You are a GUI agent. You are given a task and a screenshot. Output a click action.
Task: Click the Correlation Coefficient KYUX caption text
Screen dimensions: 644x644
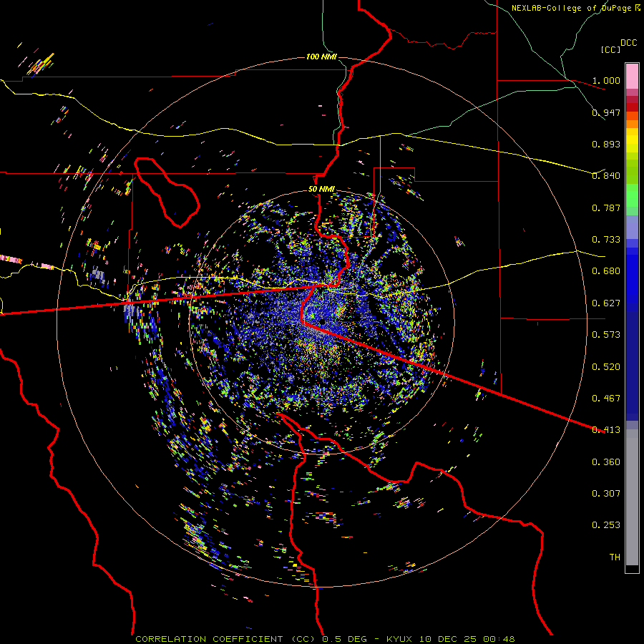(x=325, y=639)
